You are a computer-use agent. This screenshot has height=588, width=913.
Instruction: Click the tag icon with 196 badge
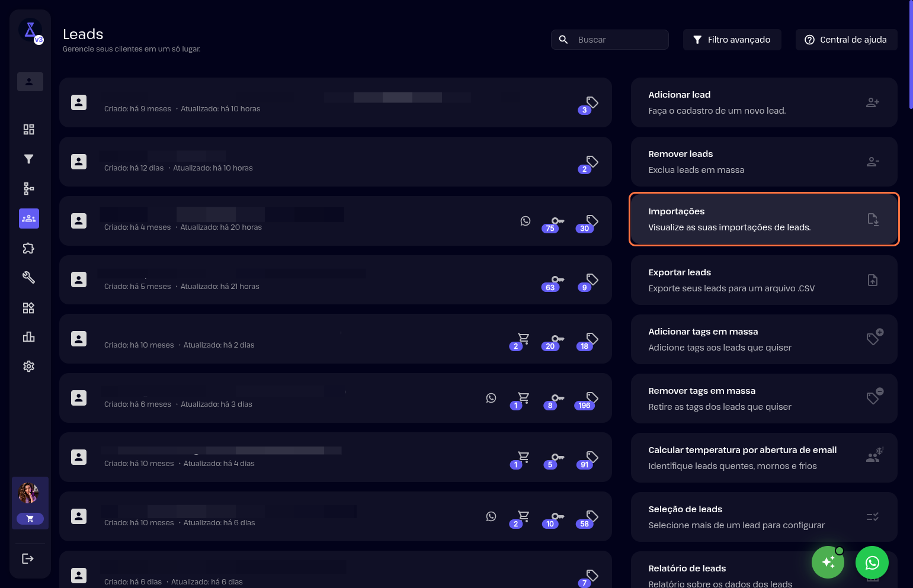[x=591, y=399]
